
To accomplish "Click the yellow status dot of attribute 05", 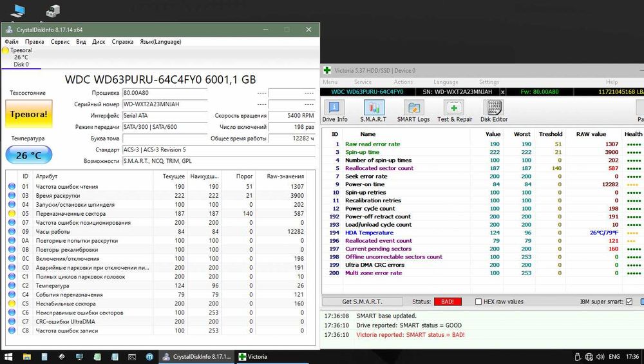I will pyautogui.click(x=12, y=213).
